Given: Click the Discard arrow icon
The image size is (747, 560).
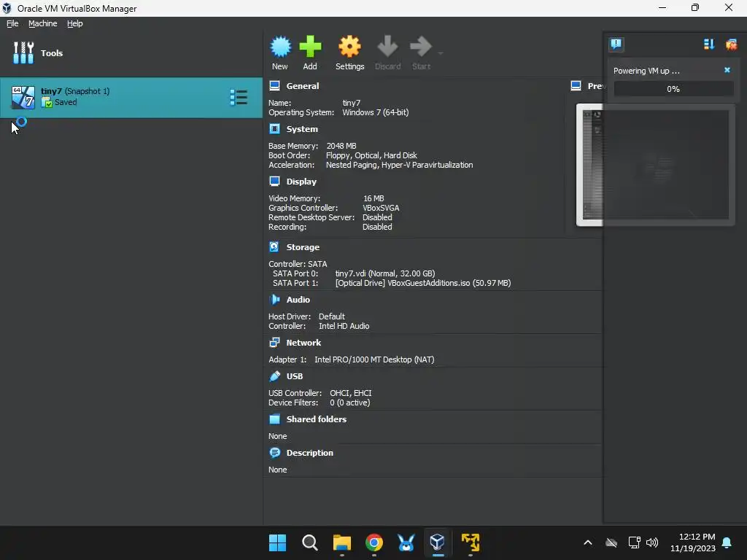Looking at the screenshot, I should point(387,47).
